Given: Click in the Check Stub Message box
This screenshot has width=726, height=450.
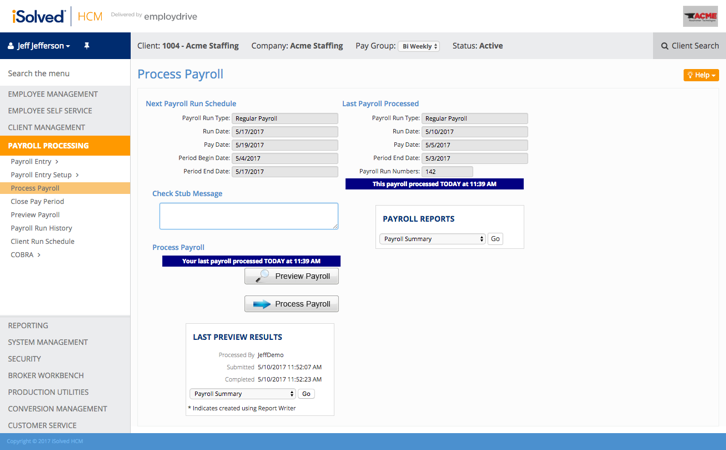Looking at the screenshot, I should click(x=249, y=216).
